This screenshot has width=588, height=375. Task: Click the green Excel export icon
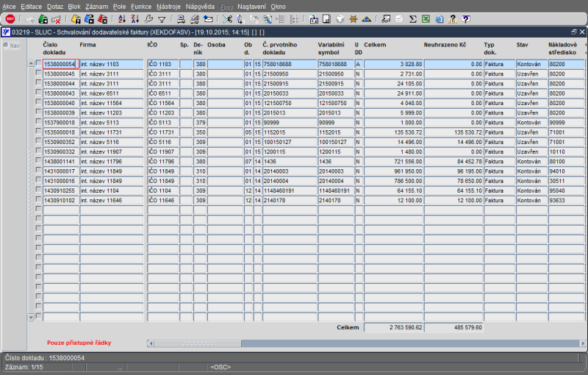426,19
